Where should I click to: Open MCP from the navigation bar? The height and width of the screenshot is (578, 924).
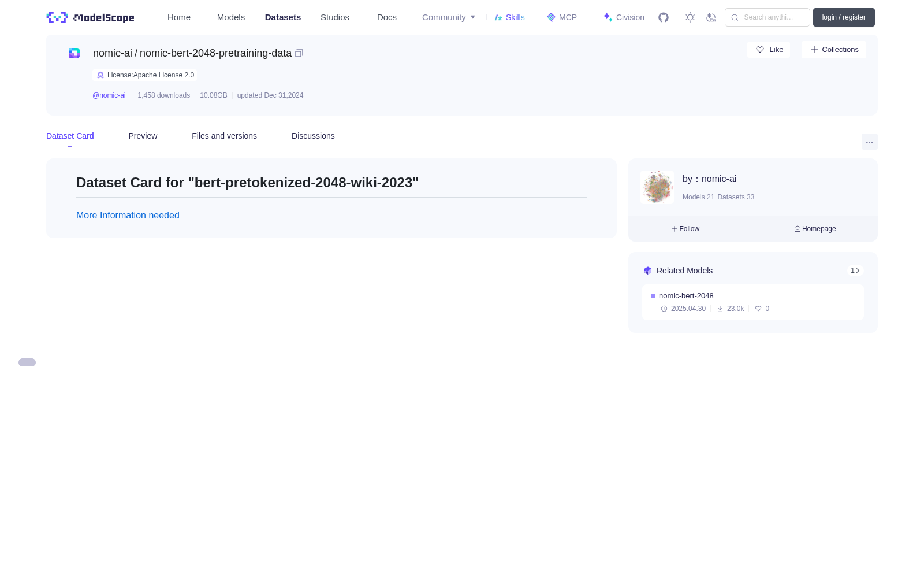(x=562, y=17)
